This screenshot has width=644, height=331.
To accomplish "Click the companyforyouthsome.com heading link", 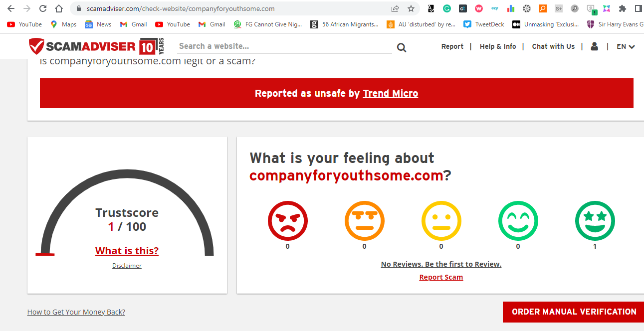I will point(346,175).
